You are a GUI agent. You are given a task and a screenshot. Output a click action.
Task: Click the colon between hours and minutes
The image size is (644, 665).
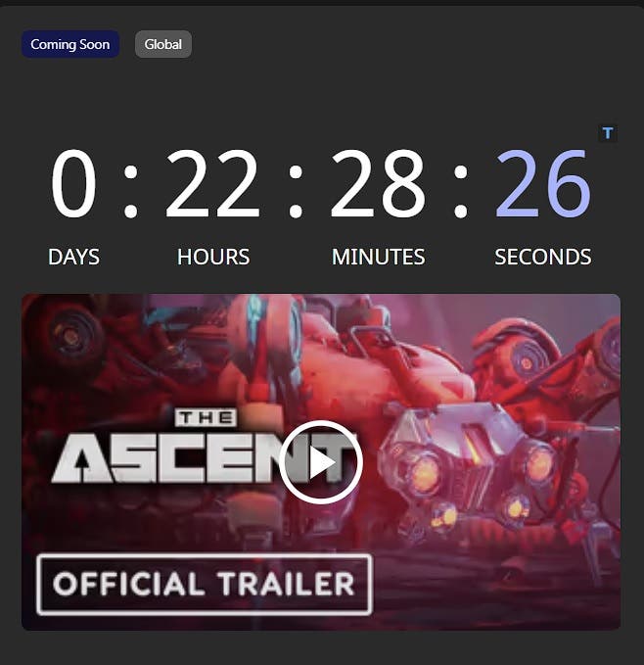(296, 190)
